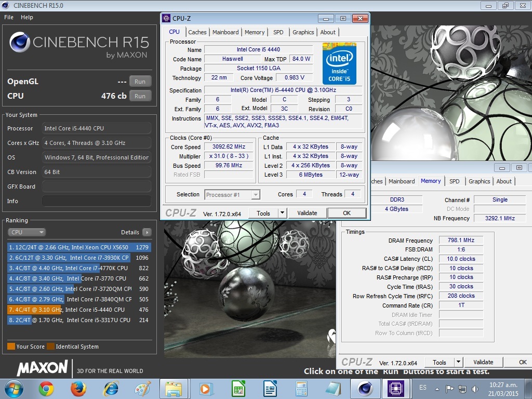Open the Action Center flag icon
Image resolution: width=532 pixels, height=399 pixels.
449,389
